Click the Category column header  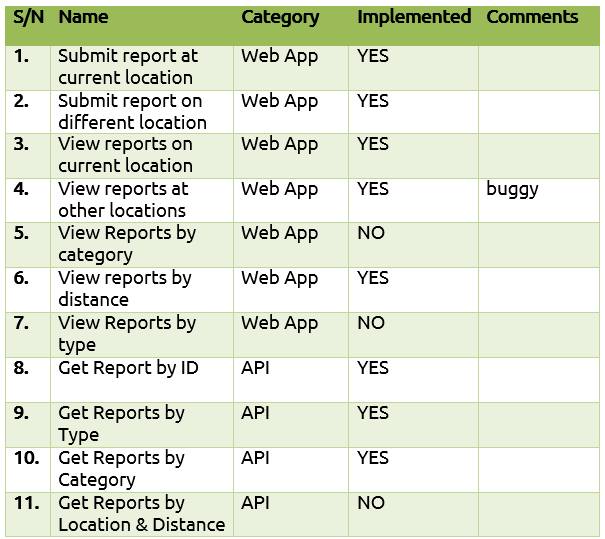tap(280, 18)
